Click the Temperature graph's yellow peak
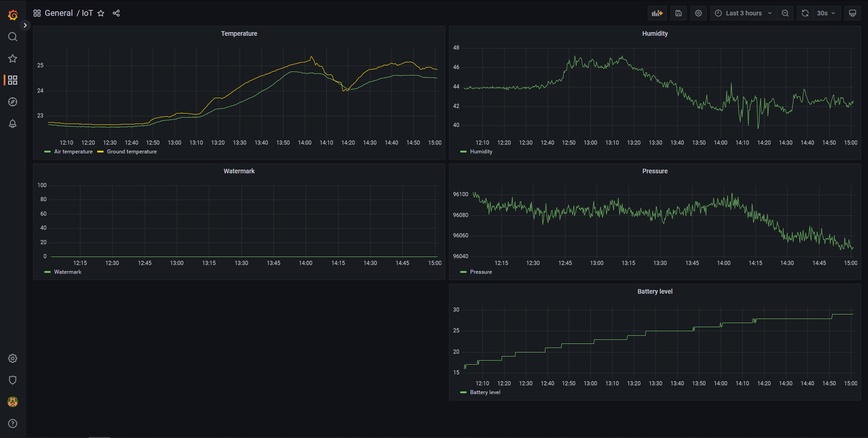The height and width of the screenshot is (438, 868). pyautogui.click(x=311, y=57)
